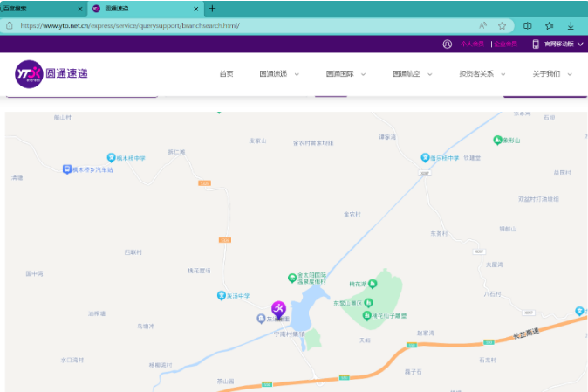The image size is (588, 392).
Task: Click the 圆通航空 menu label
Action: [407, 74]
